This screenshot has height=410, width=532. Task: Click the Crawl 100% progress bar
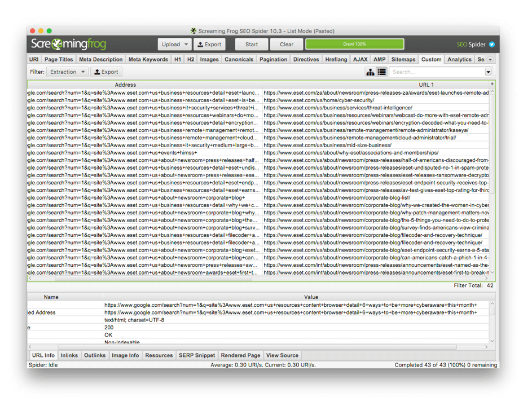point(354,44)
